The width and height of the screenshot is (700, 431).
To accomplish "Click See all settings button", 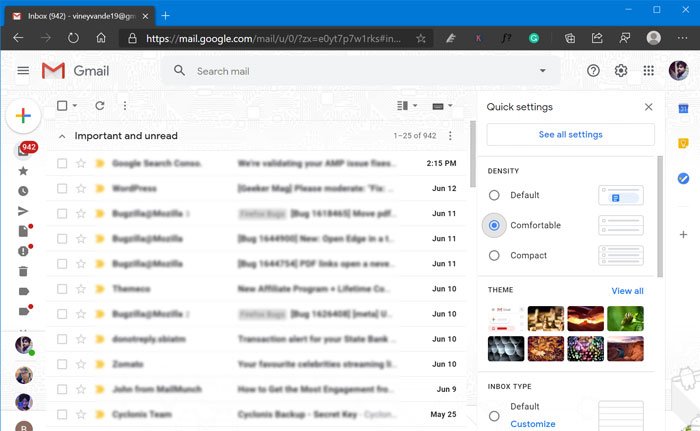I will tap(571, 134).
